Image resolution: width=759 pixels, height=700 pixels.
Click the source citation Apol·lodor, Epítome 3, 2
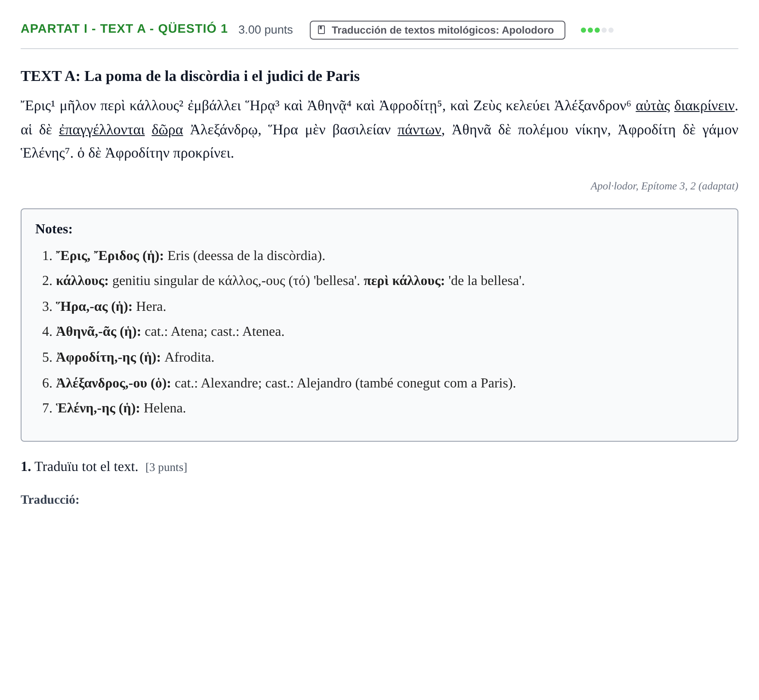click(x=664, y=186)
